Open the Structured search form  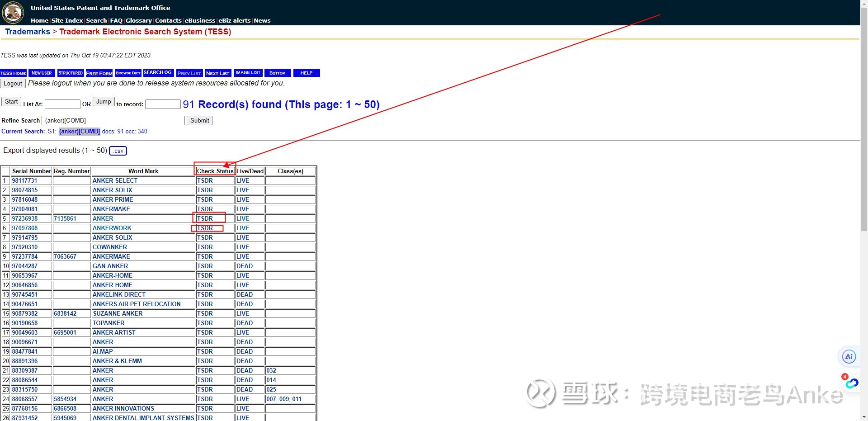click(70, 73)
